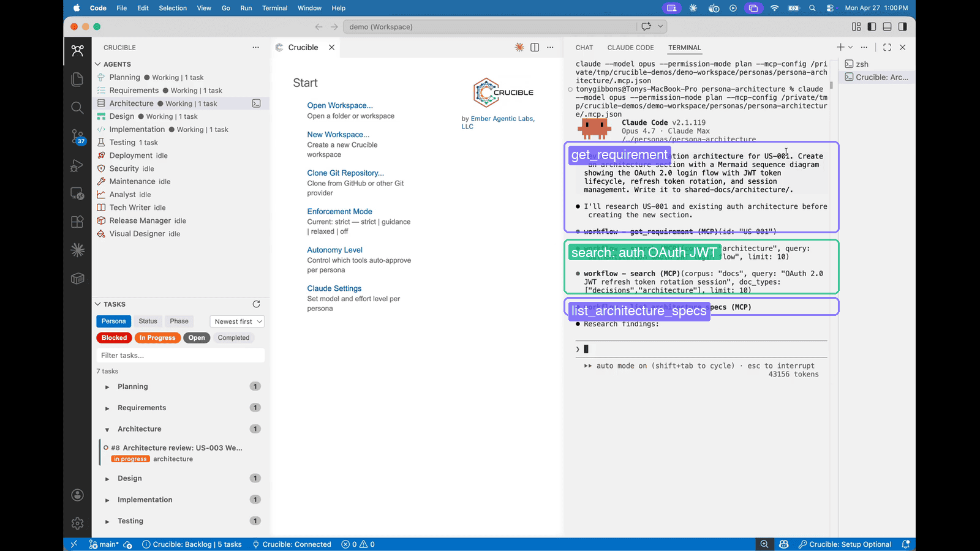The width and height of the screenshot is (980, 551).
Task: Open the Copilot chat icon in the title bar
Action: click(646, 26)
